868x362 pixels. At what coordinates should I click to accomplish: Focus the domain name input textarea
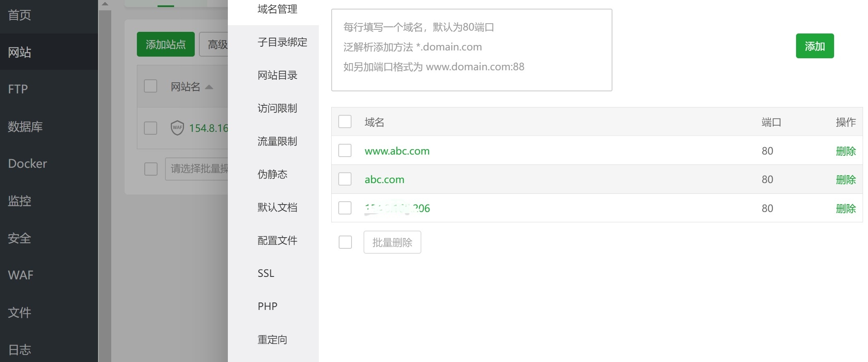[x=471, y=50]
